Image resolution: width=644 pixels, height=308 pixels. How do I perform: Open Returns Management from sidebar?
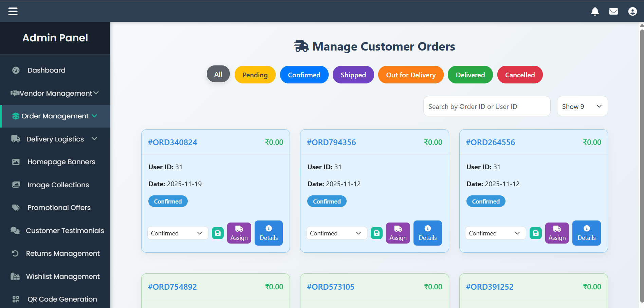coord(62,253)
